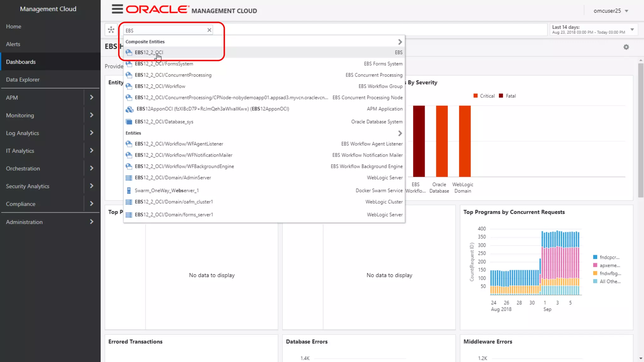The image size is (644, 362).
Task: Expand APM submenu arrow
Action: [x=92, y=97]
